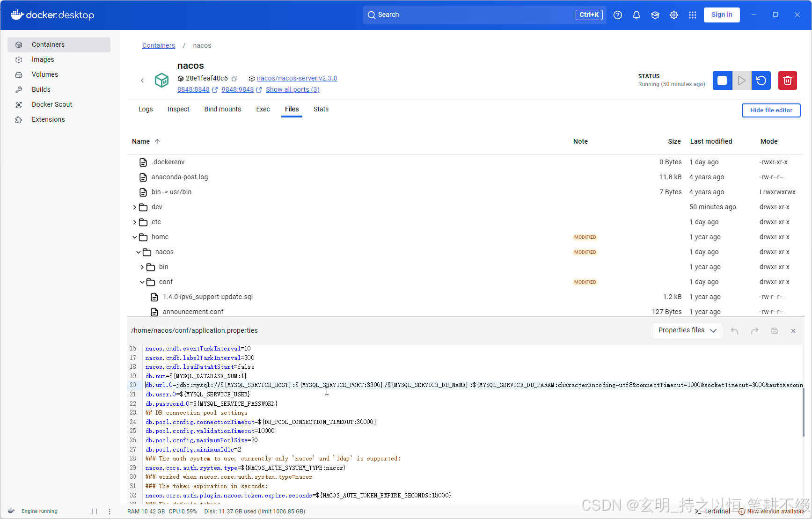This screenshot has height=519, width=812.
Task: Open the Stats tab
Action: (x=321, y=109)
